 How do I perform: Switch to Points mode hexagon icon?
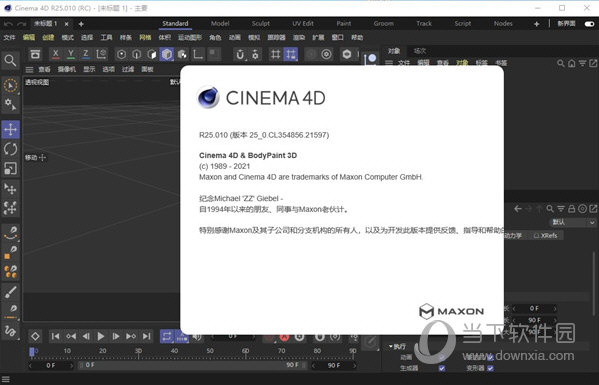point(121,54)
